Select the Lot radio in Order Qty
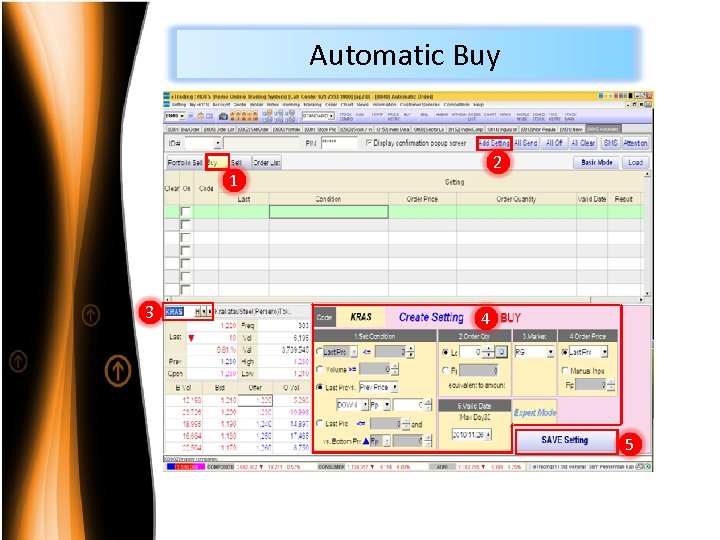 (445, 352)
